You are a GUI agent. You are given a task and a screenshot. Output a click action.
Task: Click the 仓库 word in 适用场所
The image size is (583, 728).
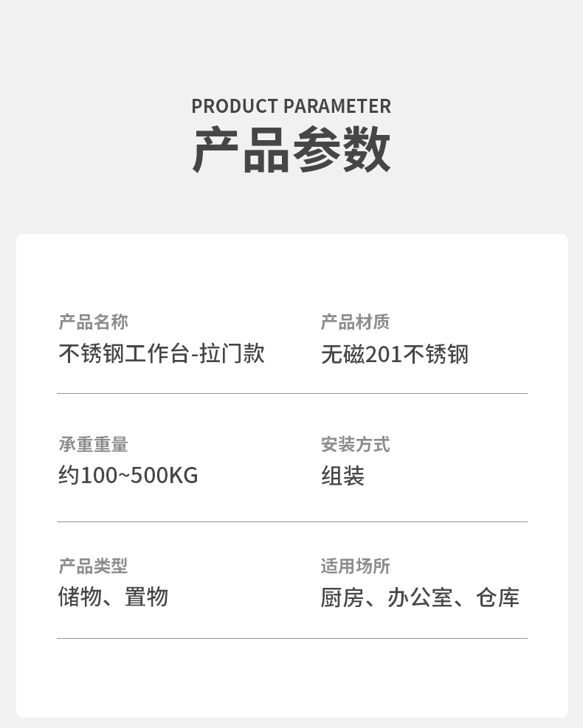click(x=497, y=597)
